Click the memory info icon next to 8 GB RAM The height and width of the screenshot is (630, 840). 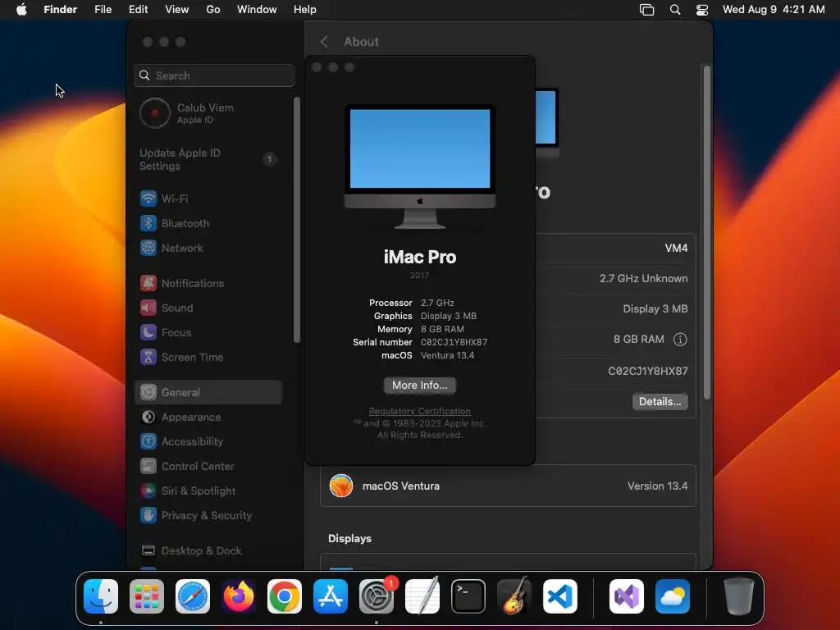(680, 339)
